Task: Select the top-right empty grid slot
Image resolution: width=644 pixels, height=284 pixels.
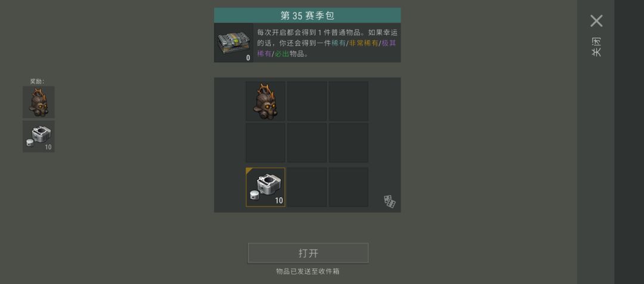Action: click(348, 101)
